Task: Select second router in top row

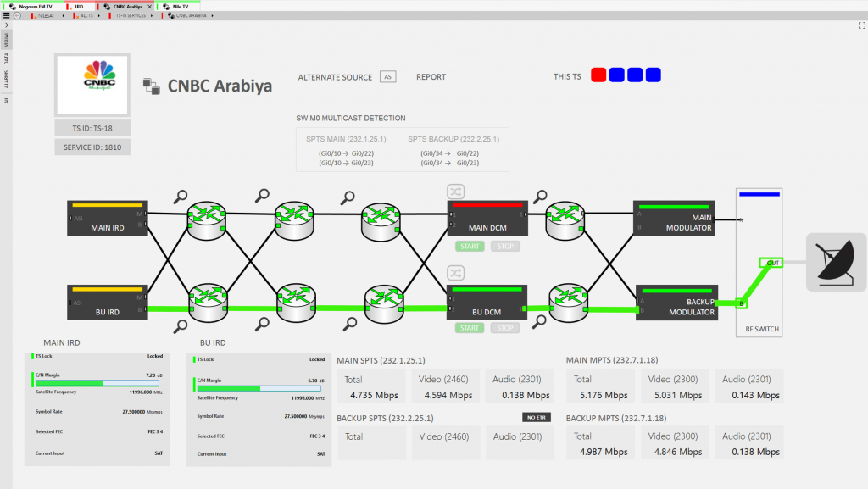Action: [x=294, y=220]
